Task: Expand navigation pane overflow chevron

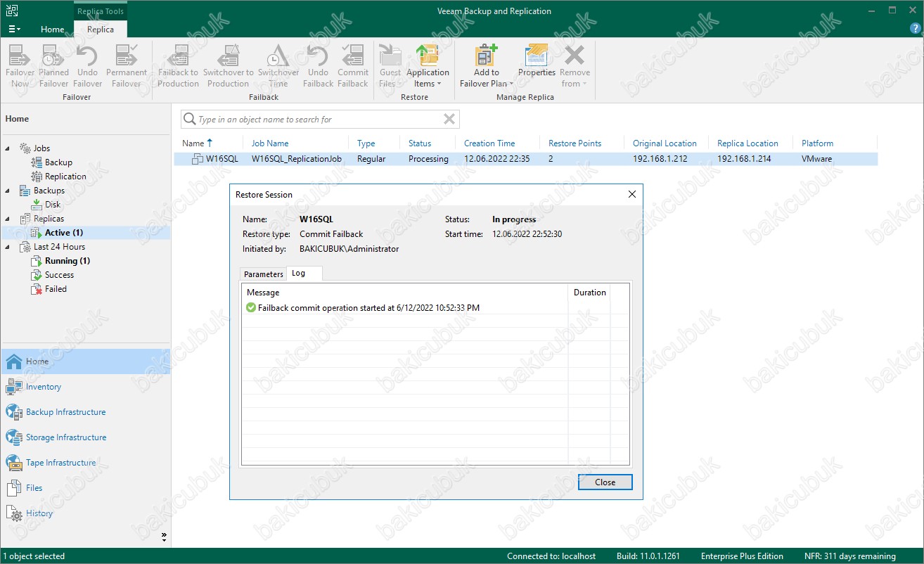Action: [164, 537]
